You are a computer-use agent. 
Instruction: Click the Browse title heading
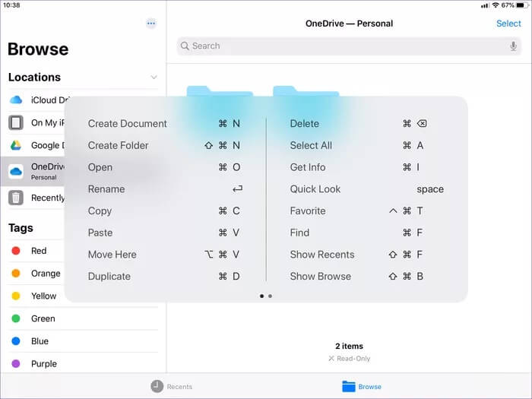tap(38, 49)
